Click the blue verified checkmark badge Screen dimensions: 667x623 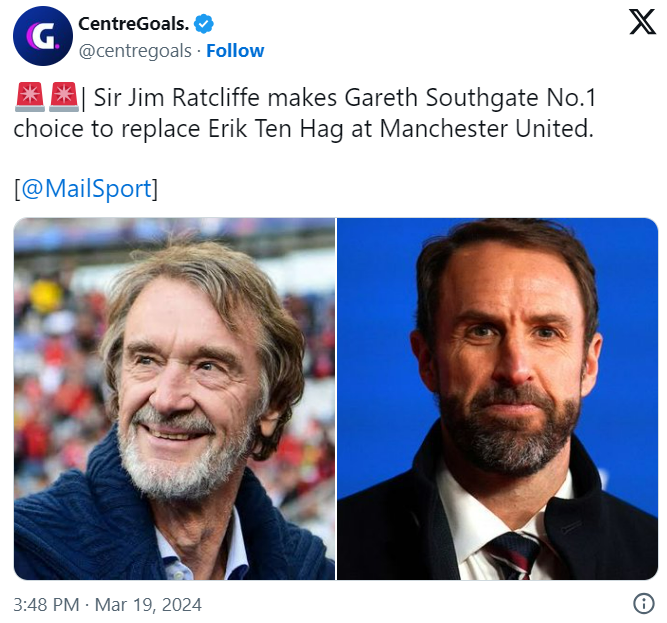click(203, 24)
